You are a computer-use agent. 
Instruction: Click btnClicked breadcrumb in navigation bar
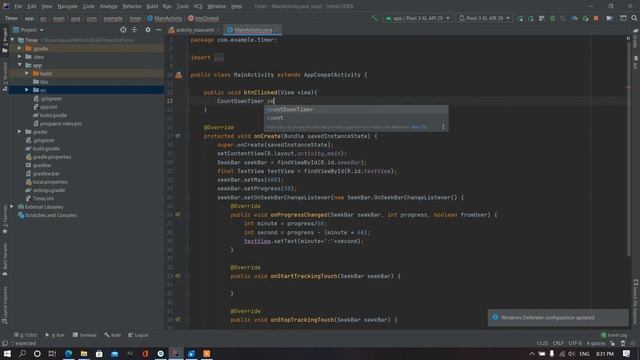[203, 18]
